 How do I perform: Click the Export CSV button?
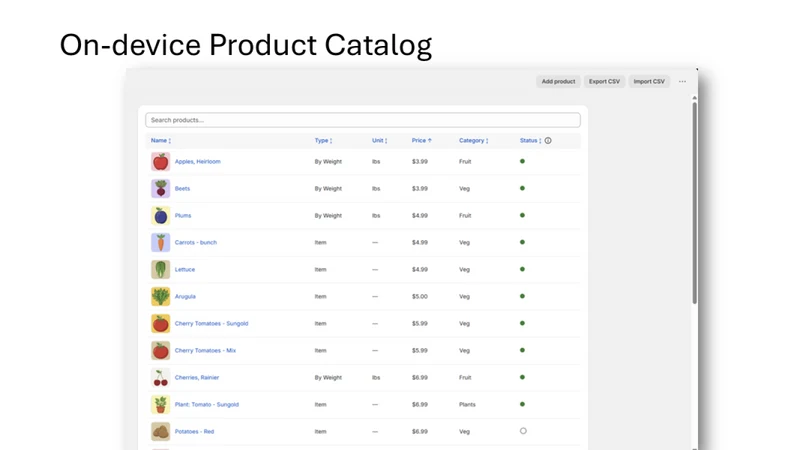pos(604,82)
